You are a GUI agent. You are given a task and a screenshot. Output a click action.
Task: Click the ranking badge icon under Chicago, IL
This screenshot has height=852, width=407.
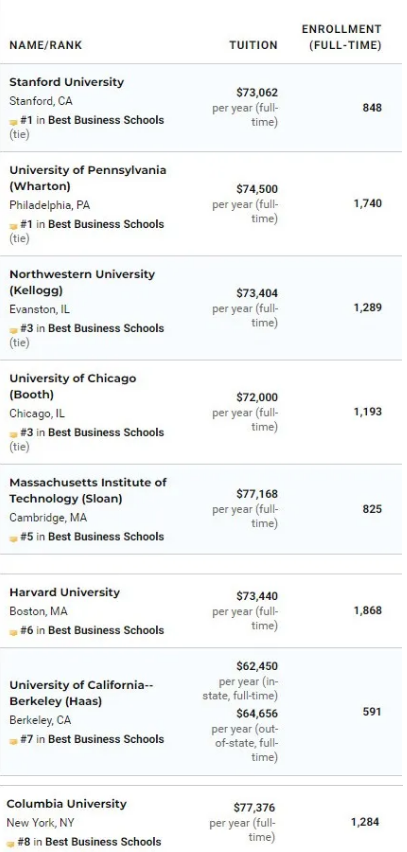(x=14, y=435)
